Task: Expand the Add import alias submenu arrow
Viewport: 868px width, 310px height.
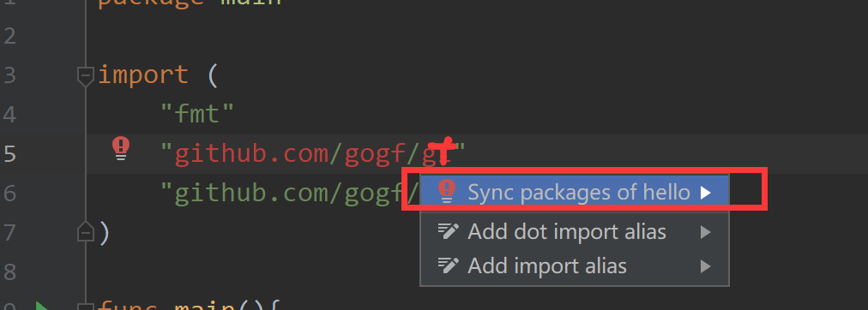Action: [x=705, y=266]
